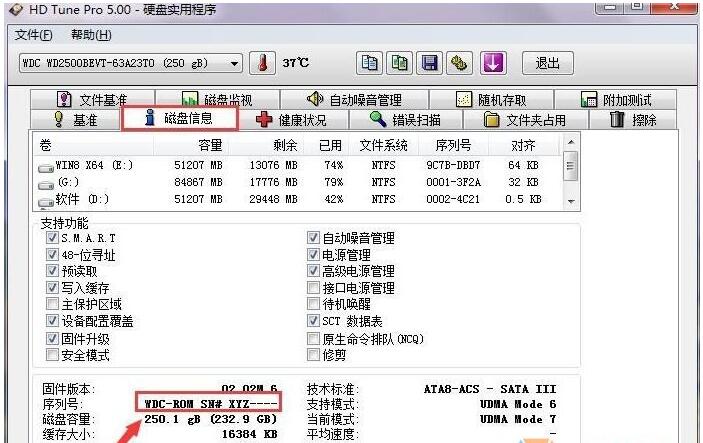Click the 16384 KB cache size value
Image resolution: width=703 pixels, height=443 pixels.
(x=249, y=434)
